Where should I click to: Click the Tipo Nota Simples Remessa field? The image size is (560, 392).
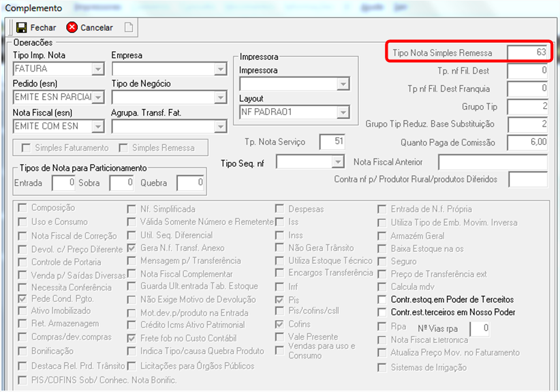(527, 52)
